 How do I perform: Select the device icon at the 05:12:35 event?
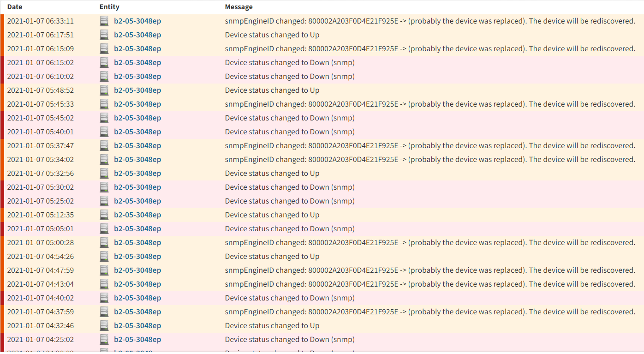104,215
